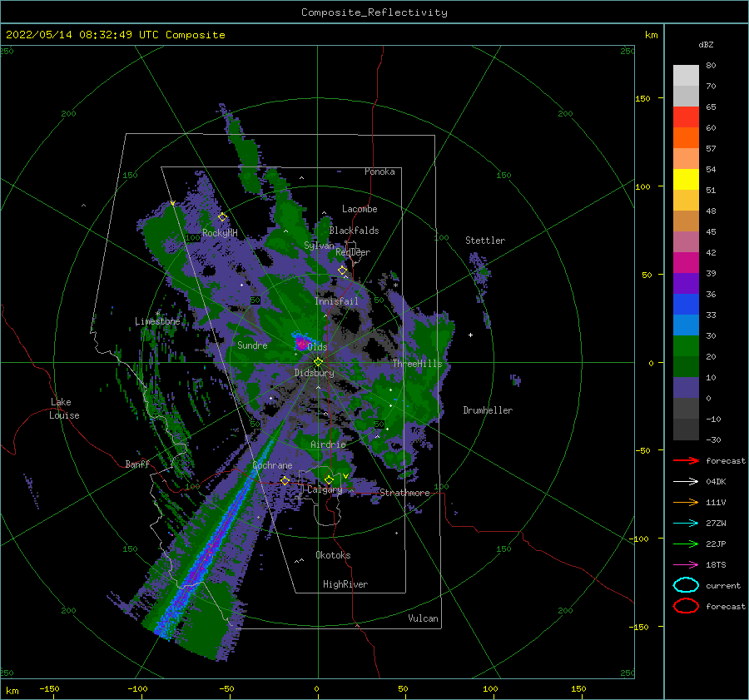This screenshot has width=749, height=700.
Task: Select the yellow diamond marker near RockyMH
Action: point(222,217)
